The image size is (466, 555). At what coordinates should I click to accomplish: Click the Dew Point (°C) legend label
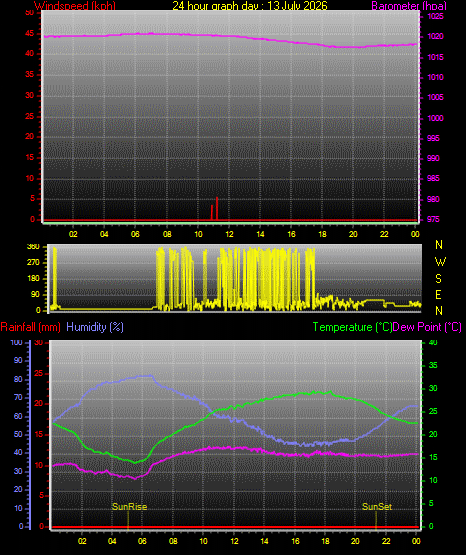(x=427, y=327)
